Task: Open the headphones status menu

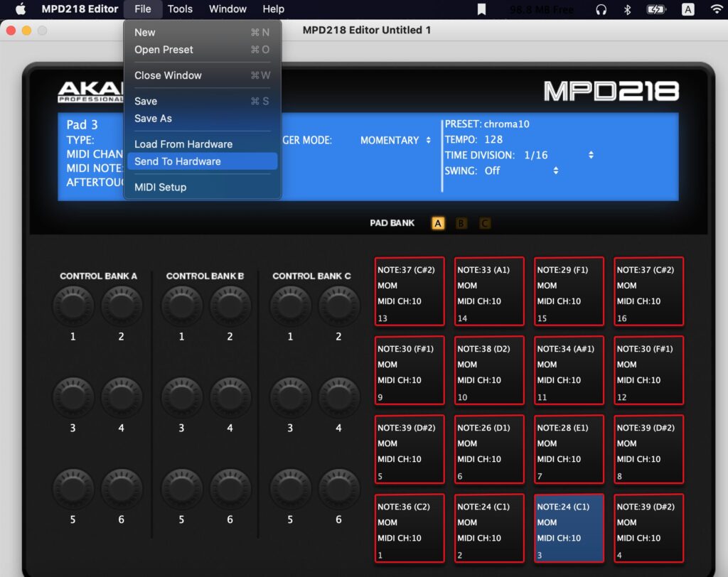Action: (601, 9)
